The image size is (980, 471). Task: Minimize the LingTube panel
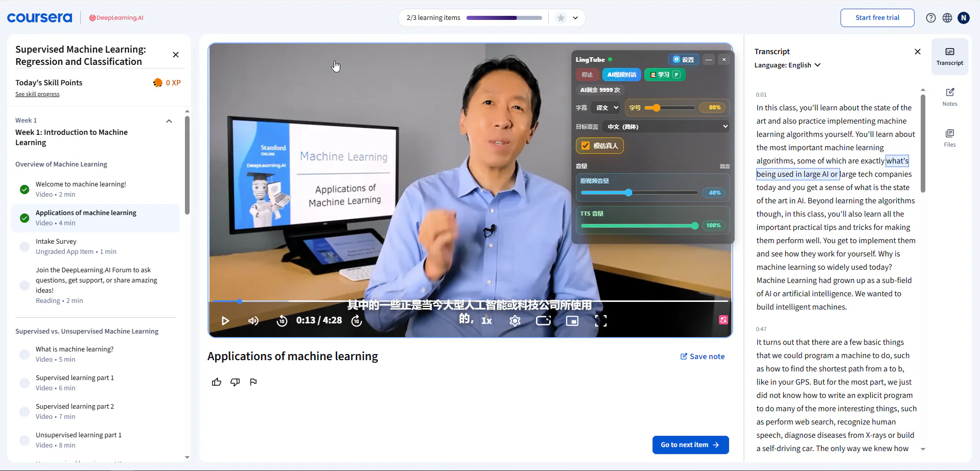pos(709,60)
